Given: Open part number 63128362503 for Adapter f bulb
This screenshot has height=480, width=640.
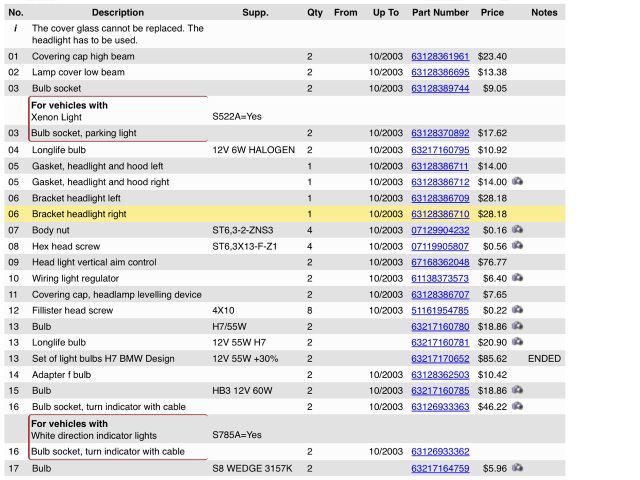Looking at the screenshot, I should 440,375.
